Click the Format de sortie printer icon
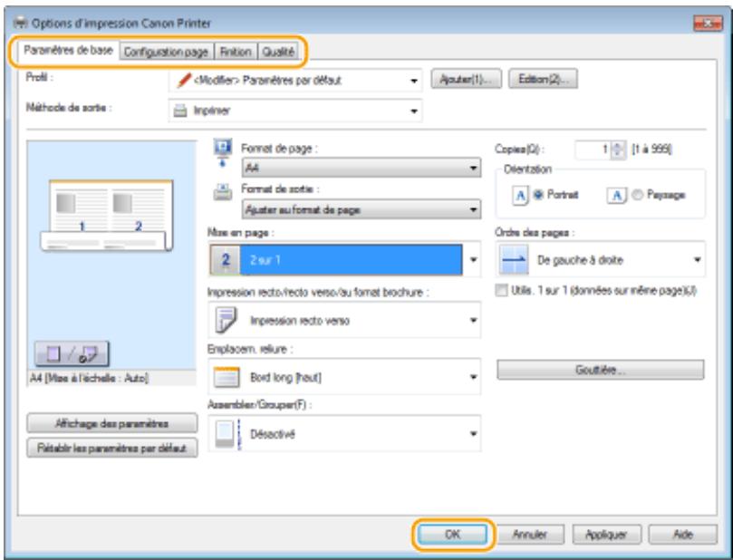 223,192
